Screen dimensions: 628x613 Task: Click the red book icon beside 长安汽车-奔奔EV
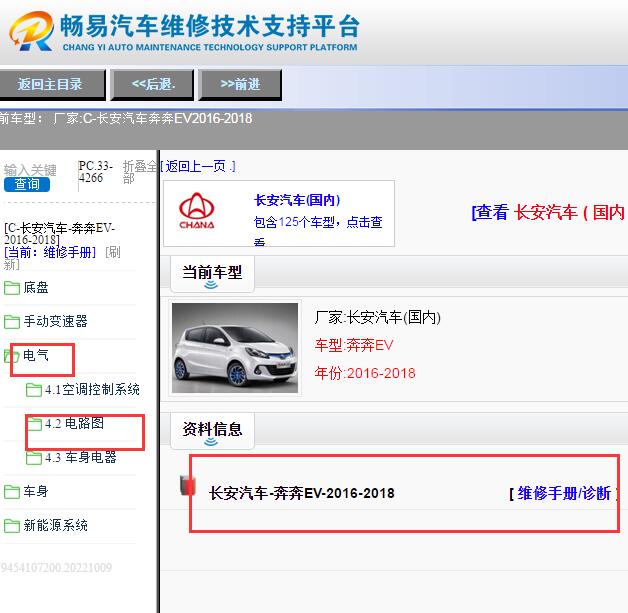pyautogui.click(x=187, y=485)
